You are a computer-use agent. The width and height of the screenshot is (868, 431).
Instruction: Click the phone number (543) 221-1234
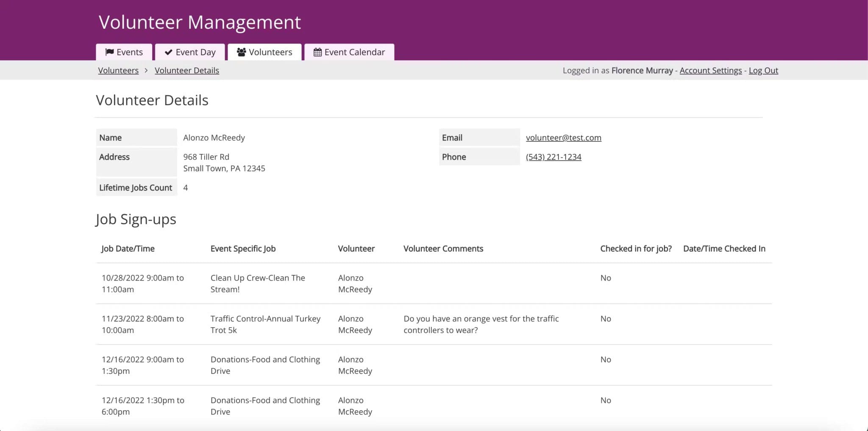click(x=554, y=156)
